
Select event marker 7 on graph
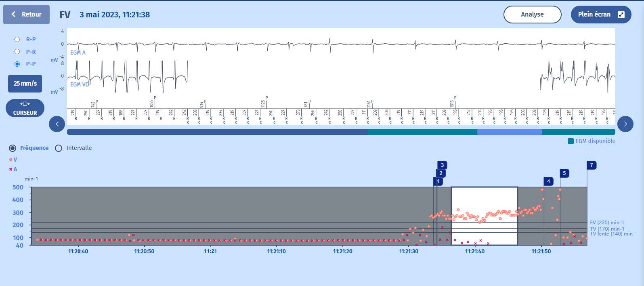coord(592,165)
